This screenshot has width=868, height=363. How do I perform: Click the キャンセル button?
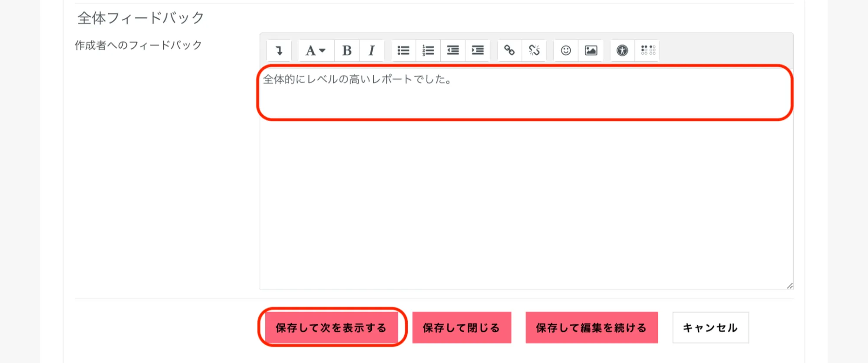[710, 327]
